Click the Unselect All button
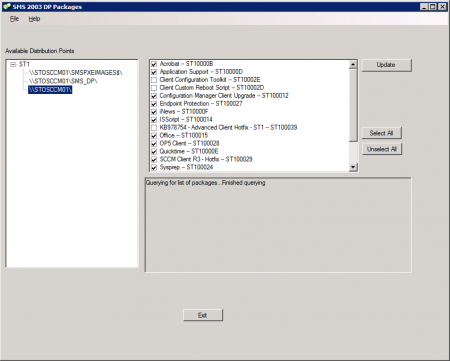 tap(382, 149)
